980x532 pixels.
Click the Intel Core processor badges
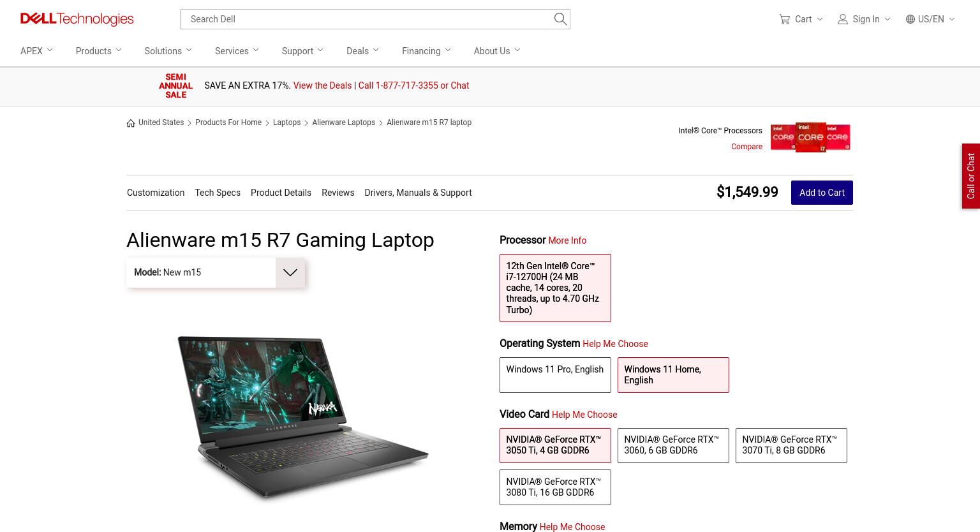point(810,137)
